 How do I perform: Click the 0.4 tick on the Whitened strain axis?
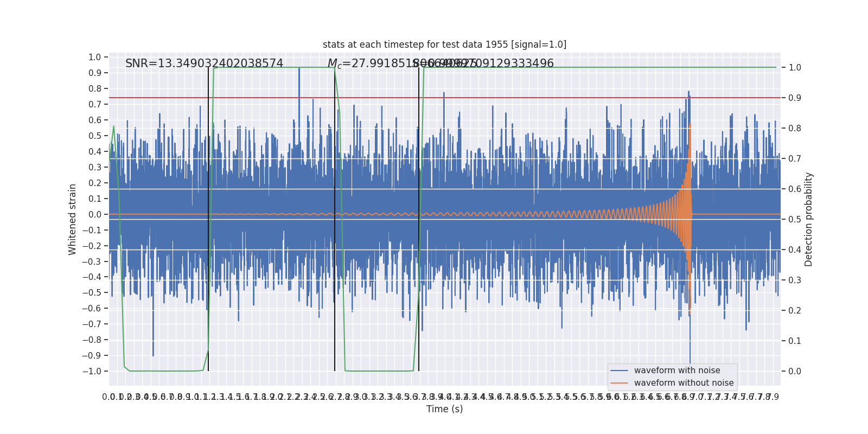pos(94,151)
